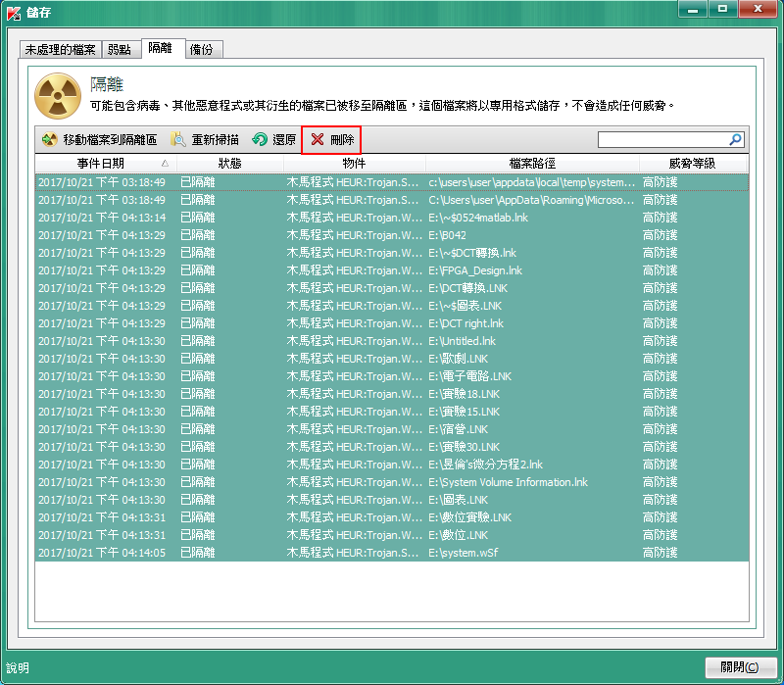The width and height of the screenshot is (784, 685).
Task: Click the magnifier search icon
Action: 736,140
